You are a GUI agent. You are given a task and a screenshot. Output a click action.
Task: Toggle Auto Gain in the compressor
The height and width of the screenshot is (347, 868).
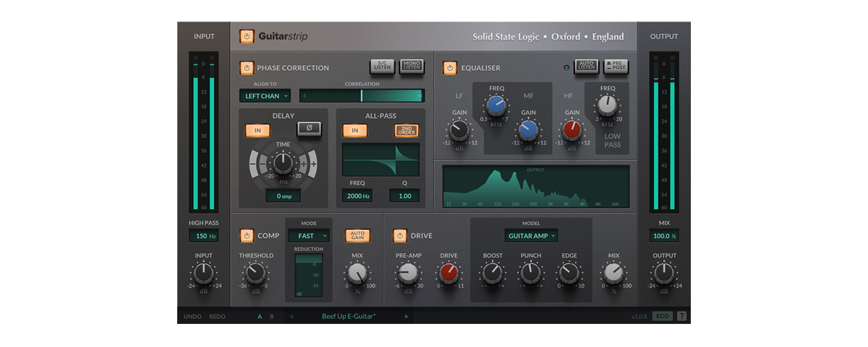pyautogui.click(x=358, y=236)
